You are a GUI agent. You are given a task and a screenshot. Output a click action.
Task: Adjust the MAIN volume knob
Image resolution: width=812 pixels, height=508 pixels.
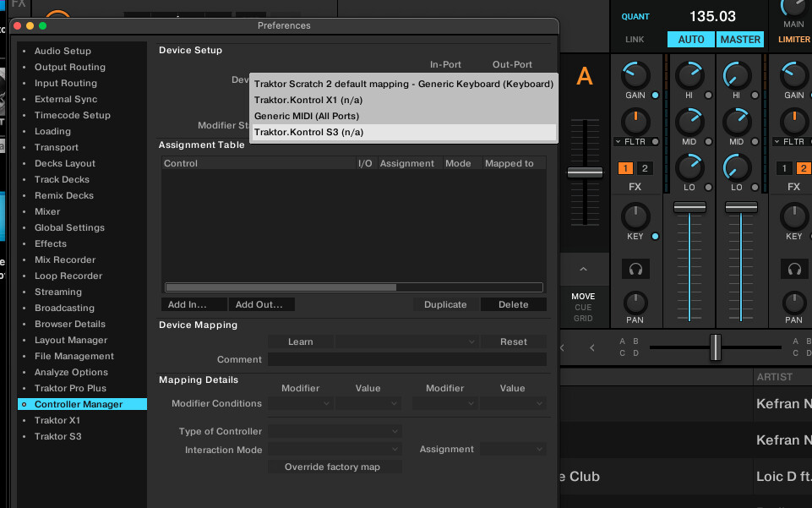(794, 6)
